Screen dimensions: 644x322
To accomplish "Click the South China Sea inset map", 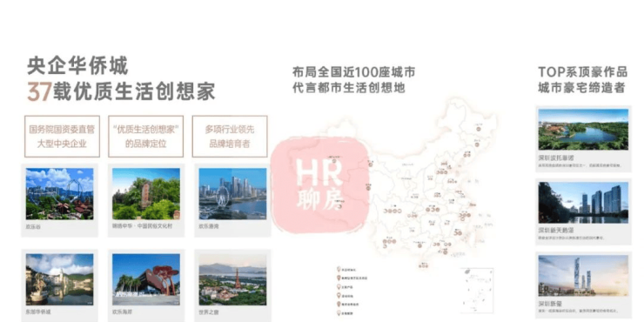I will tap(477, 290).
